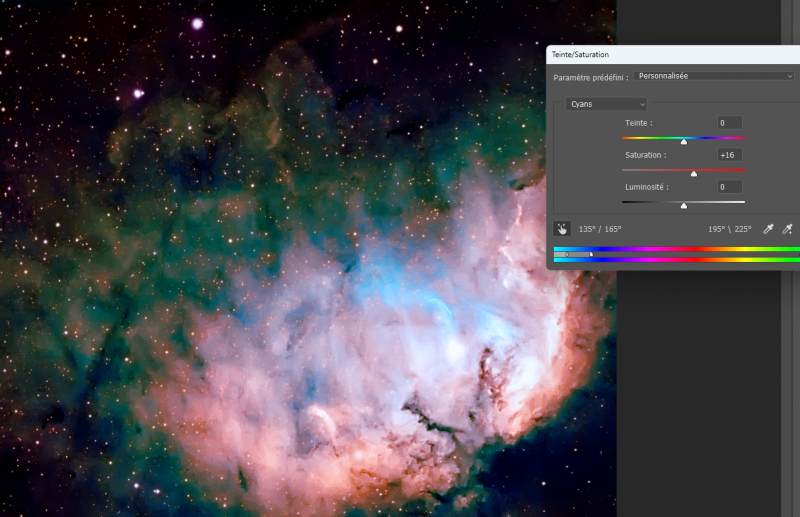Click the Teinte/Saturation dialog title bar
Image resolution: width=800 pixels, height=517 pixels.
click(673, 55)
